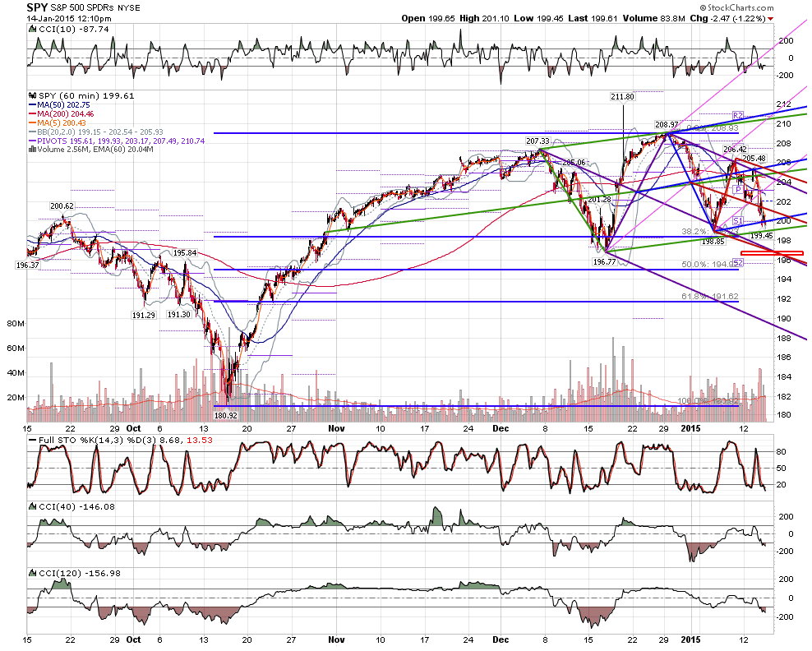Click the date stamp 14-Jan-2015 12:10pm

tap(69, 19)
